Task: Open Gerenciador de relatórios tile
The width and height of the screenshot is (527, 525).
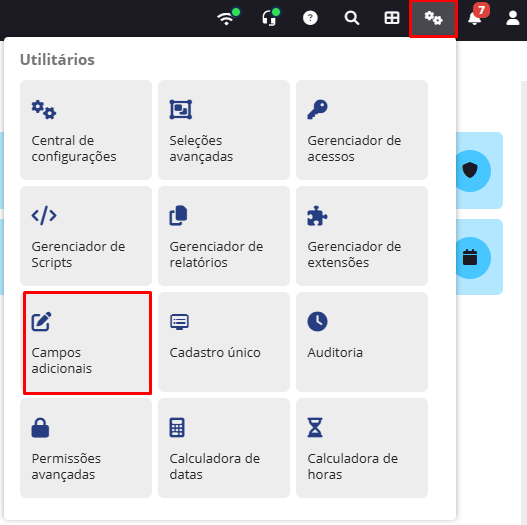Action: 224,236
